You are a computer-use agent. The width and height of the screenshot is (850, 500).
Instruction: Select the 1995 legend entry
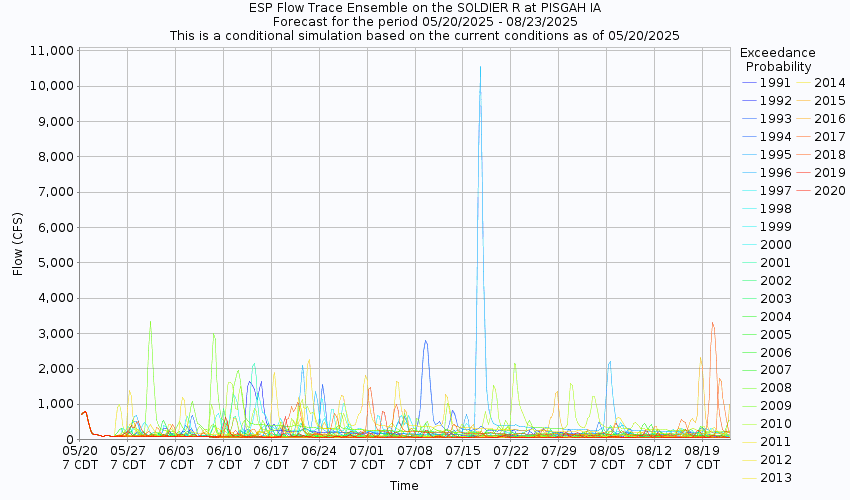pyautogui.click(x=767, y=155)
